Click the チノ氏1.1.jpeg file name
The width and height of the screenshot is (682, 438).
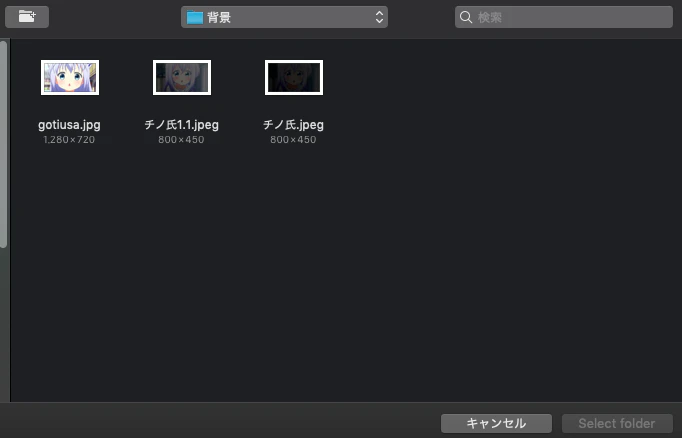point(181,125)
